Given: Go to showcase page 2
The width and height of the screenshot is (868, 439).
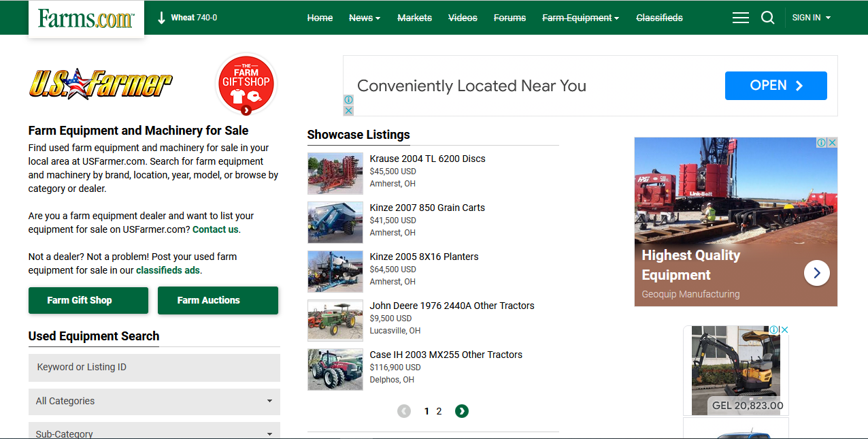Looking at the screenshot, I should (439, 411).
